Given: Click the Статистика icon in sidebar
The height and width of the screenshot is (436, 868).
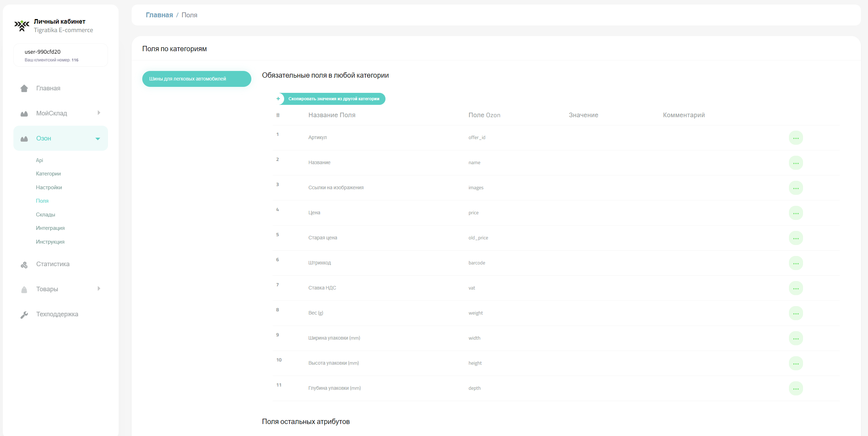Looking at the screenshot, I should coord(24,265).
